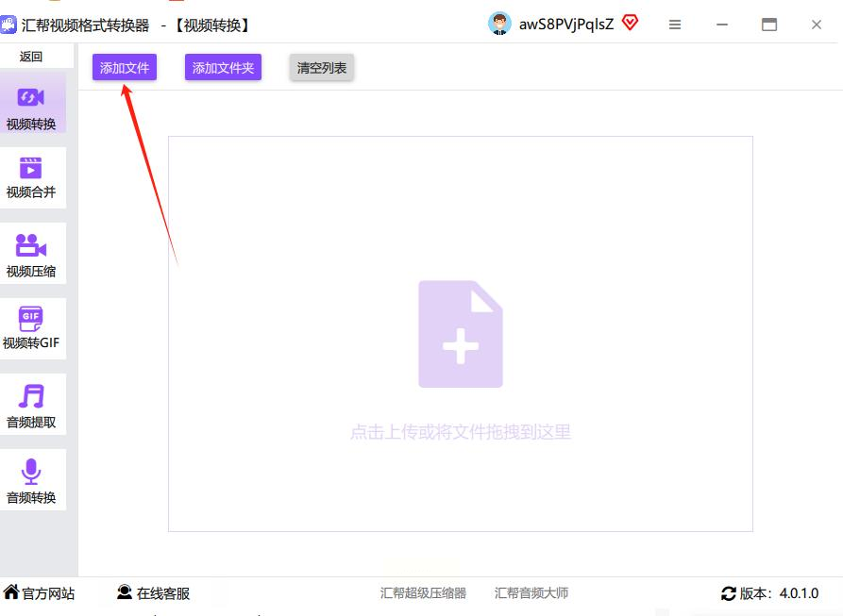Open the 视频转GIF sidebar tool
Image resolution: width=843 pixels, height=616 pixels.
click(x=31, y=328)
